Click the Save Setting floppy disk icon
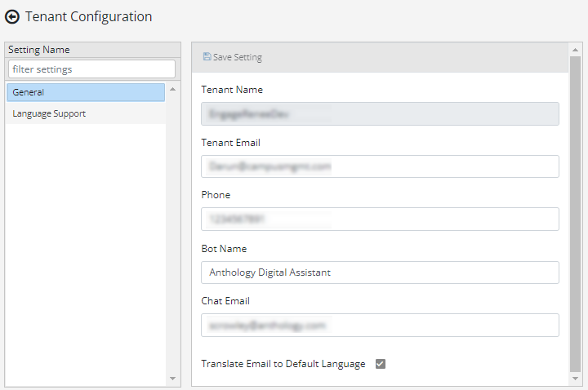This screenshot has width=588, height=390. [207, 56]
